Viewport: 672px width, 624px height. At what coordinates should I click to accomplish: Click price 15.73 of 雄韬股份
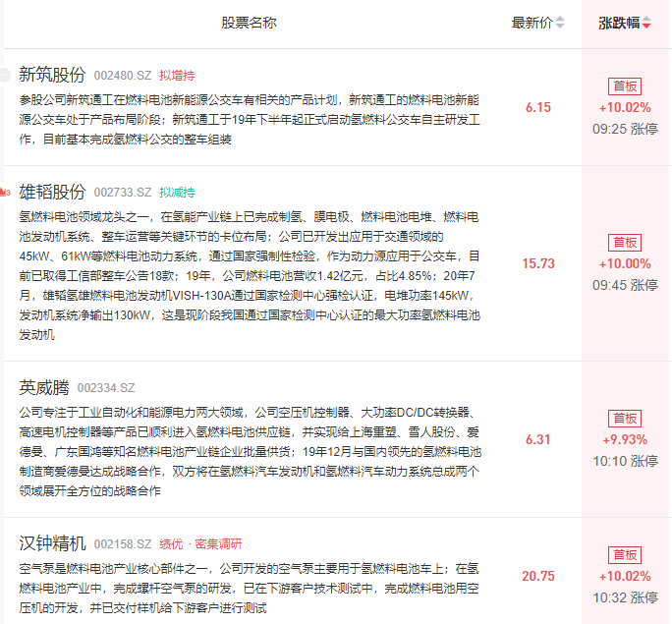538,263
